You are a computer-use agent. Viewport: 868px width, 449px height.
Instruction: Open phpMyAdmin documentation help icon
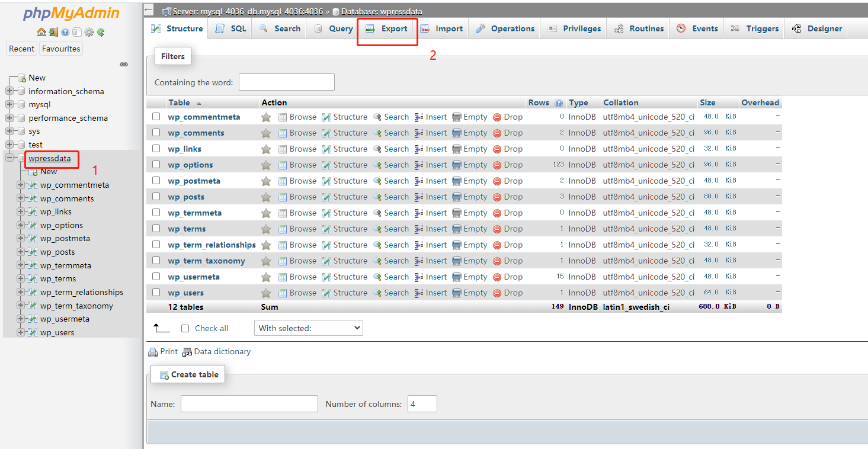pyautogui.click(x=66, y=33)
